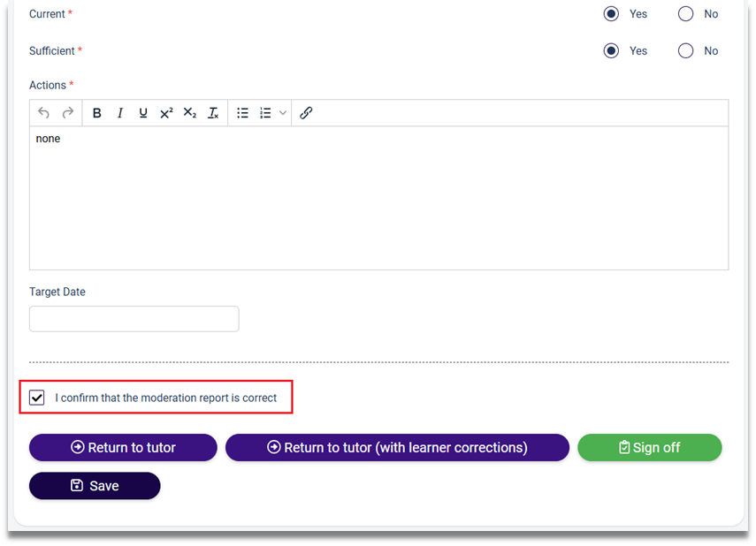
Task: Toggle italic formatting
Action: coord(120,113)
